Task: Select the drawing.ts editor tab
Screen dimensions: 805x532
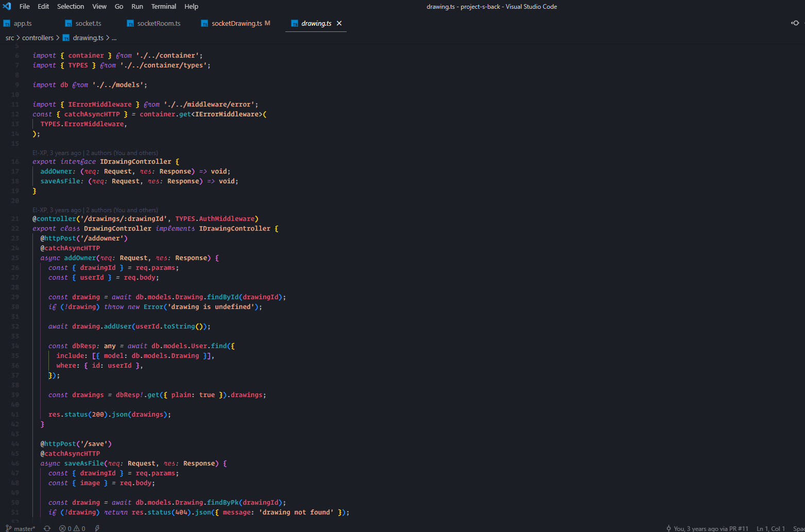Action: 316,23
